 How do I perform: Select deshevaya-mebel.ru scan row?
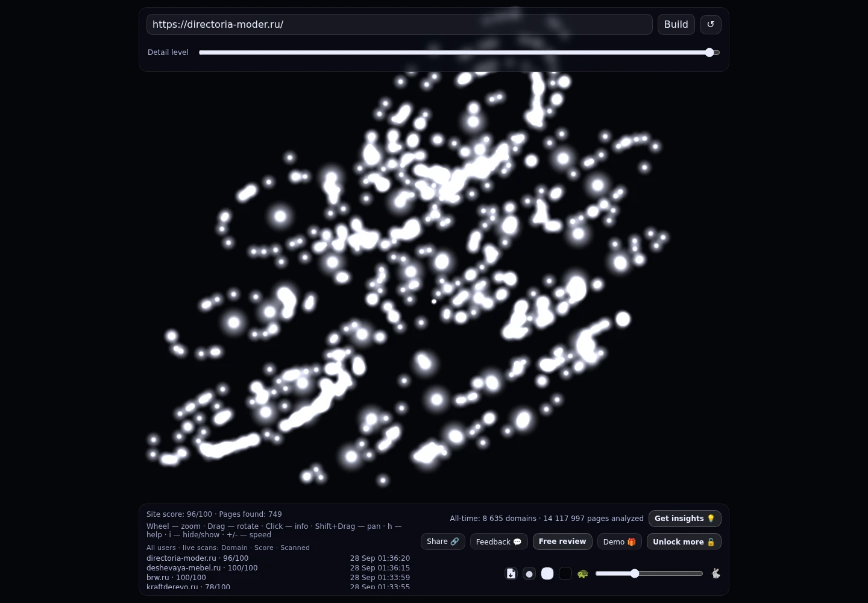tap(278, 568)
